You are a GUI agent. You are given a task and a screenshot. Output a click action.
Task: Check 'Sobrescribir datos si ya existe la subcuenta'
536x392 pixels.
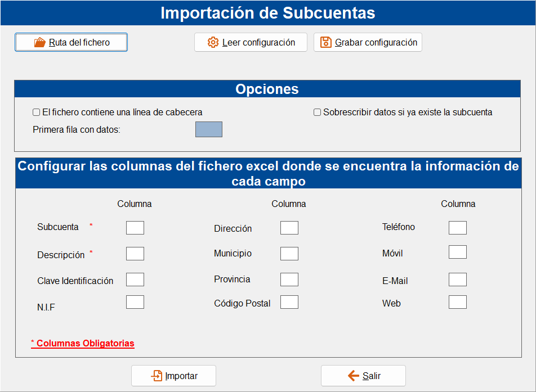point(317,112)
